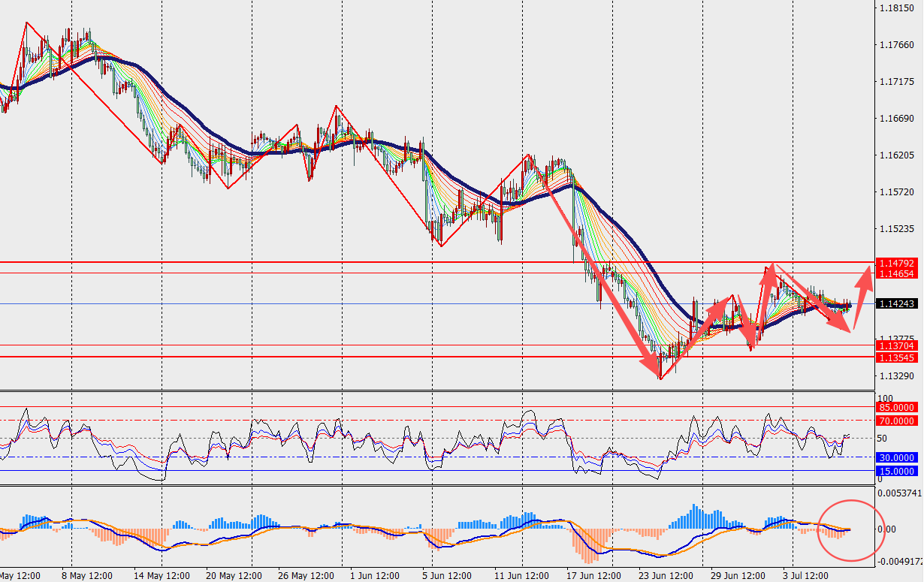Click the red 1.13545 support level label
This screenshot has width=924, height=582.
tap(896, 357)
